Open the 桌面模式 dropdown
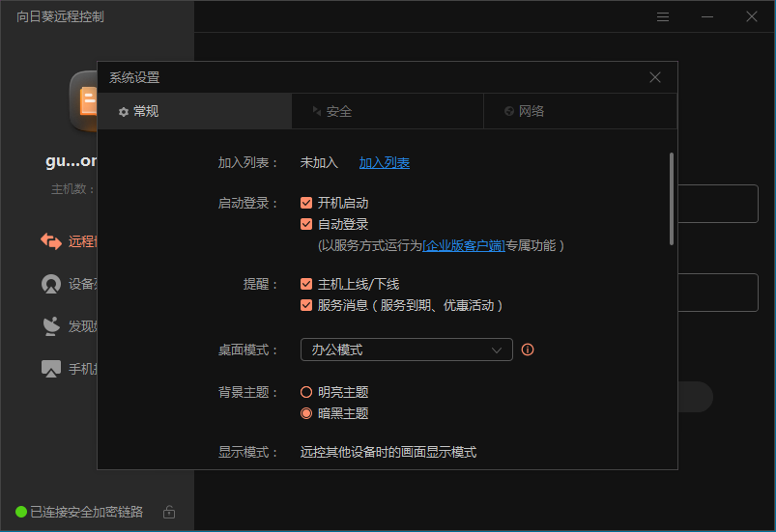This screenshot has width=776, height=532. [406, 350]
